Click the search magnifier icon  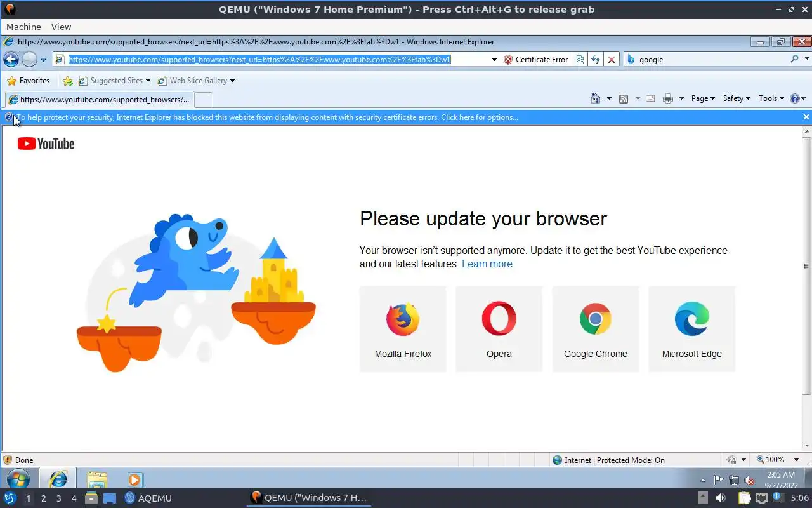click(x=794, y=59)
